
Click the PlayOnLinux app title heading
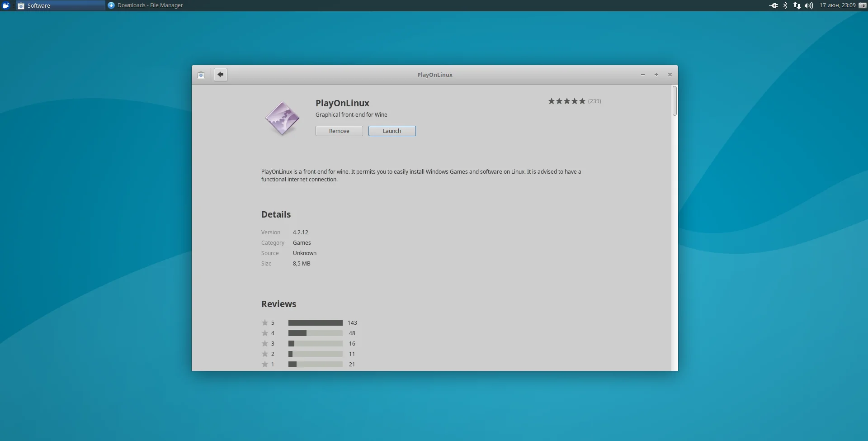tap(342, 103)
